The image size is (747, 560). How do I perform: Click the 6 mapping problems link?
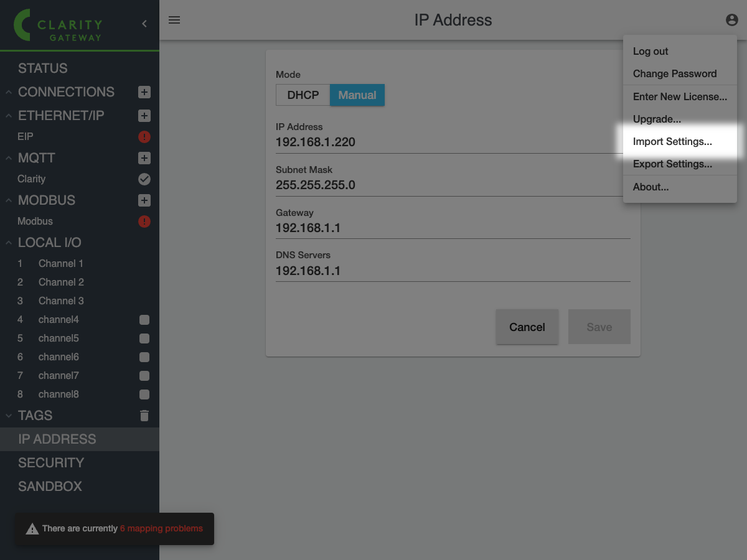161,528
